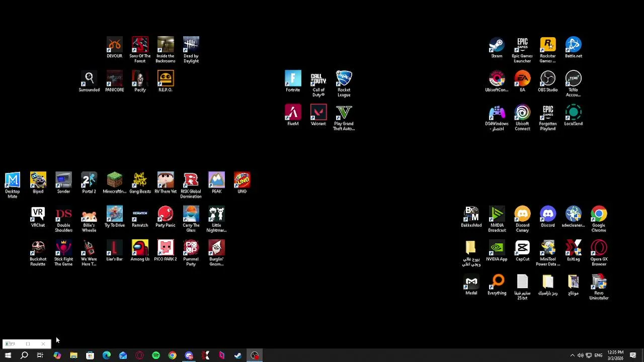Open the notification center icon
Image resolution: width=644 pixels, height=362 pixels.
coord(633,355)
